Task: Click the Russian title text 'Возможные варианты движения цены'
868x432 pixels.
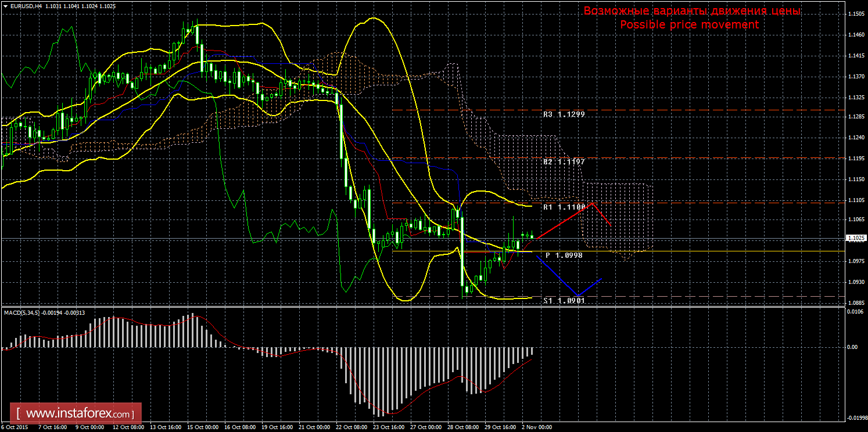Action: (x=691, y=11)
